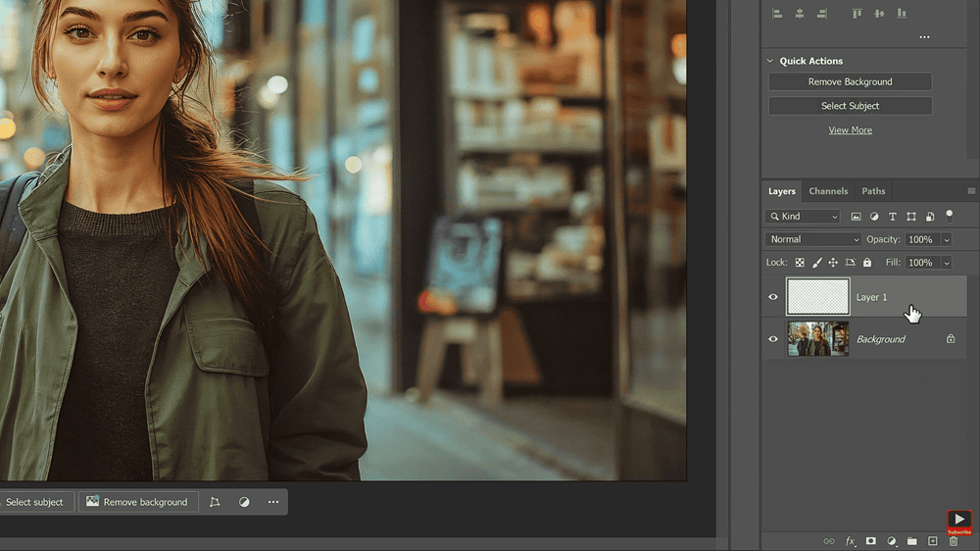Screen dimensions: 980x551
Task: Filter layers by shape layers icon
Action: (x=911, y=217)
